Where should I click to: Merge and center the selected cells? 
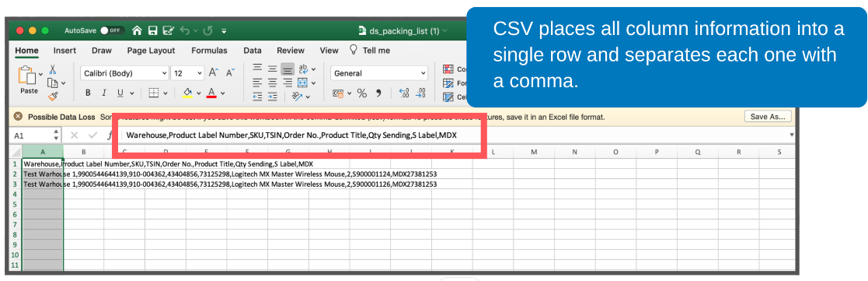pyautogui.click(x=302, y=83)
